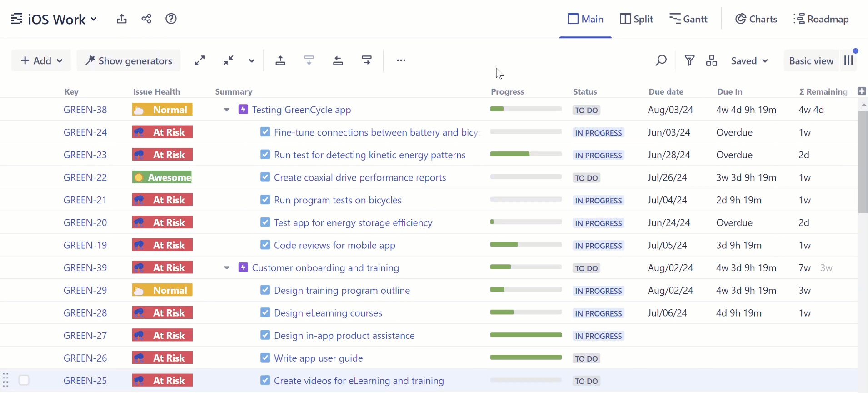The width and height of the screenshot is (868, 393).
Task: Collapse the Testing GreenCycle app group
Action: coord(226,110)
